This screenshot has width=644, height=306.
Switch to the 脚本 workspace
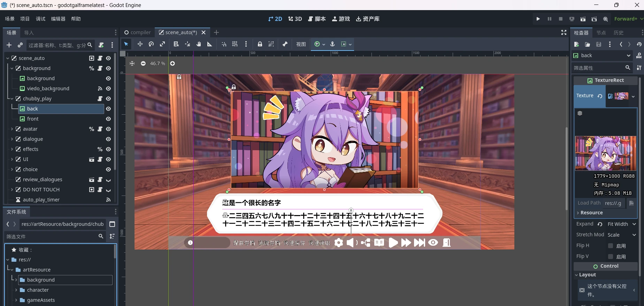(317, 19)
